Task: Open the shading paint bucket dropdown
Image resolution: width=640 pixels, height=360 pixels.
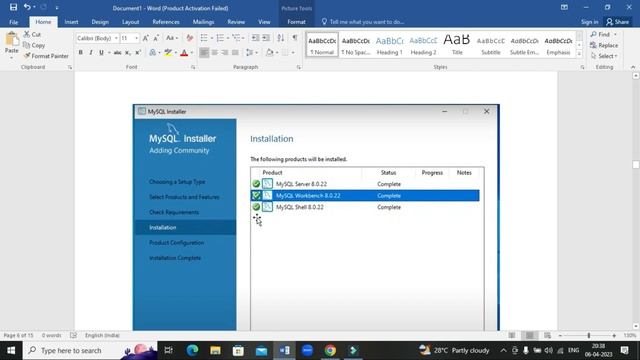Action: [277, 52]
